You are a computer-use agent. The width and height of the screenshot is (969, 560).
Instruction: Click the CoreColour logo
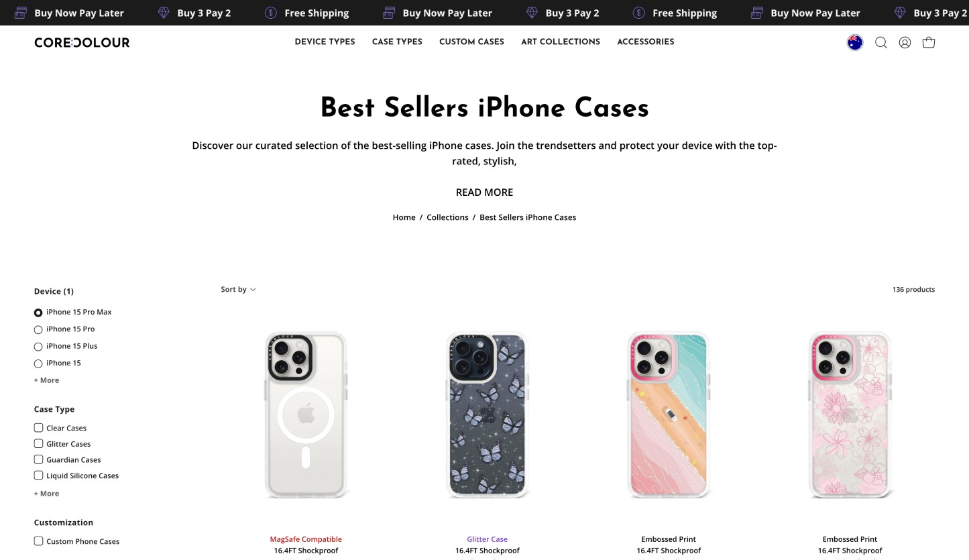(x=82, y=42)
